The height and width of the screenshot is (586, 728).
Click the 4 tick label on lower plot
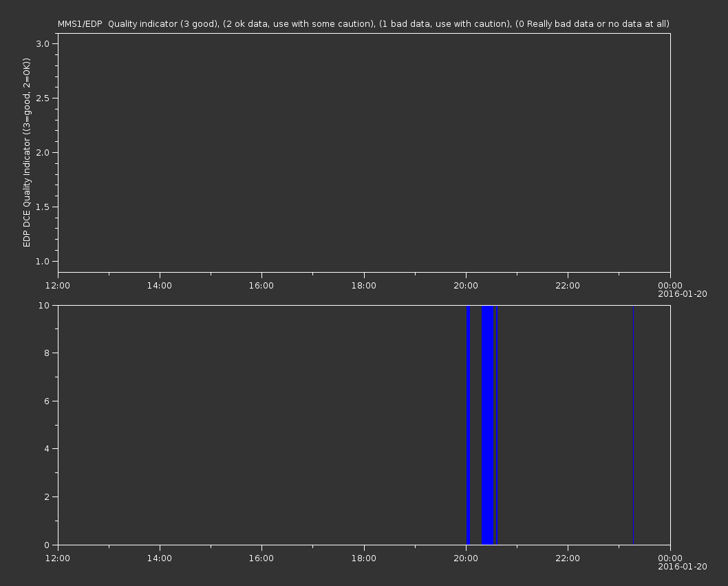(x=47, y=449)
